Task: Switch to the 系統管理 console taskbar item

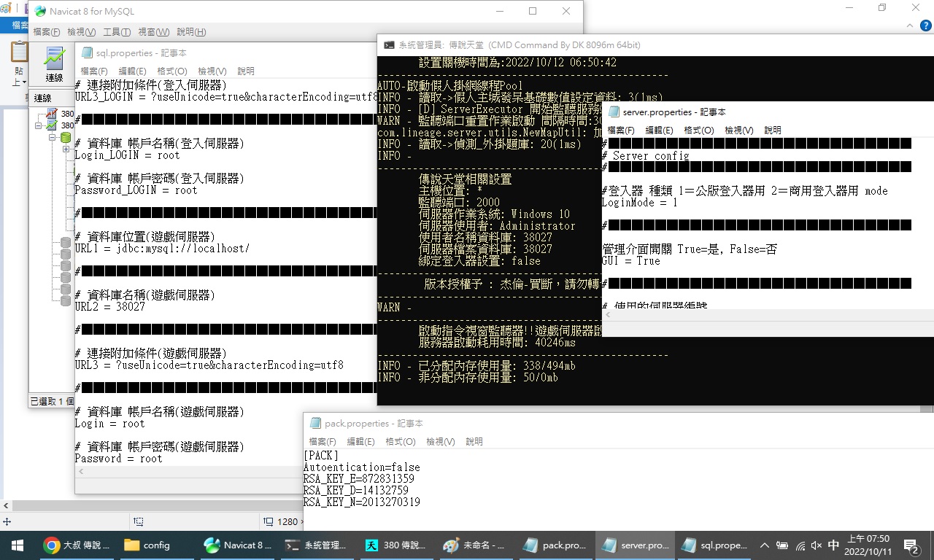Action: (x=317, y=545)
